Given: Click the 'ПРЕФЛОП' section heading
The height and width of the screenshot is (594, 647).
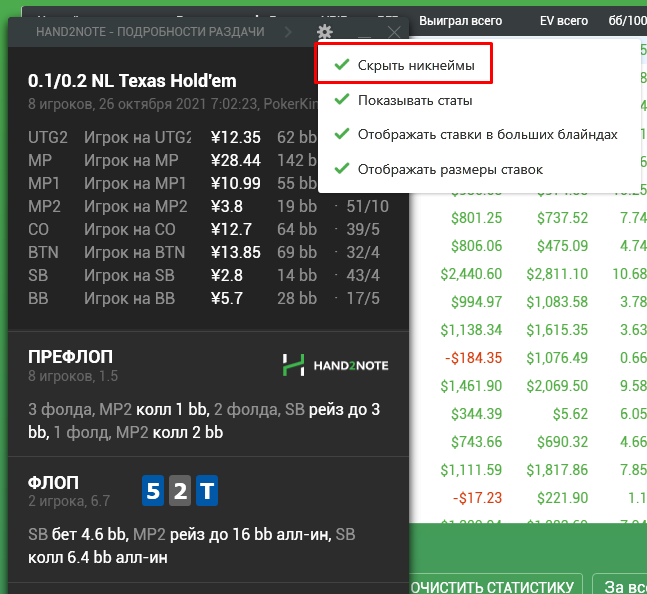Looking at the screenshot, I should (70, 357).
